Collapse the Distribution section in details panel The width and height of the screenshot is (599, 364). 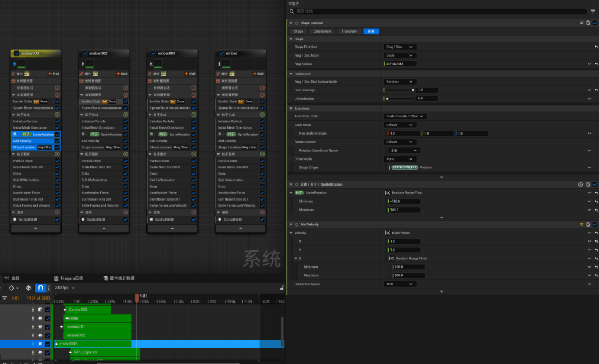[291, 74]
